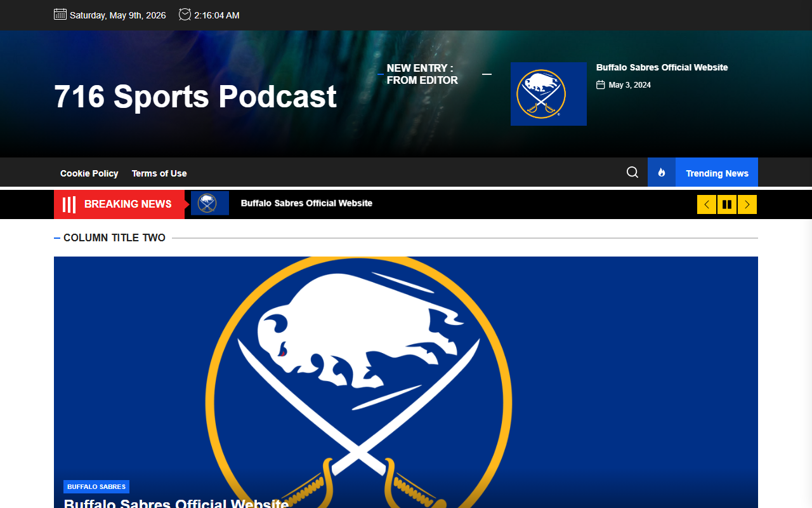Select the BUFFALO SABRES category tag
This screenshot has width=812, height=508.
tap(96, 486)
